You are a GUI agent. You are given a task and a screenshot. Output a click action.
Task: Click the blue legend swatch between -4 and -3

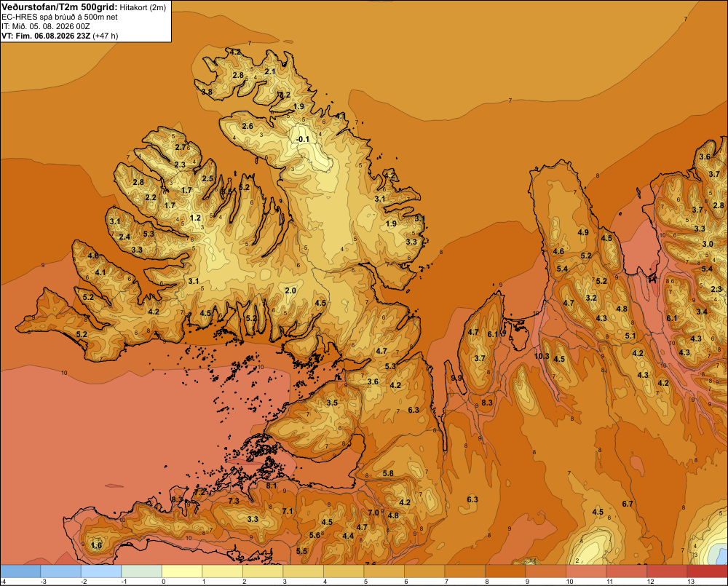20,571
